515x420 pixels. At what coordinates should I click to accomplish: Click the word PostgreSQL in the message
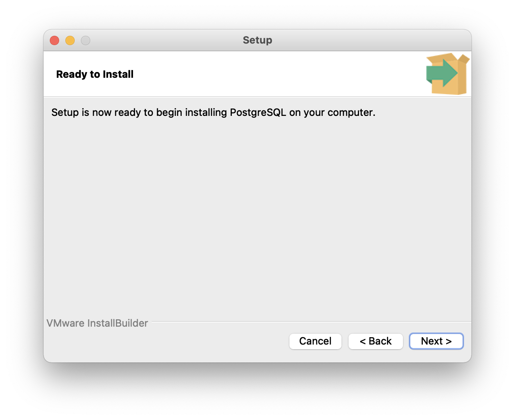pyautogui.click(x=257, y=112)
